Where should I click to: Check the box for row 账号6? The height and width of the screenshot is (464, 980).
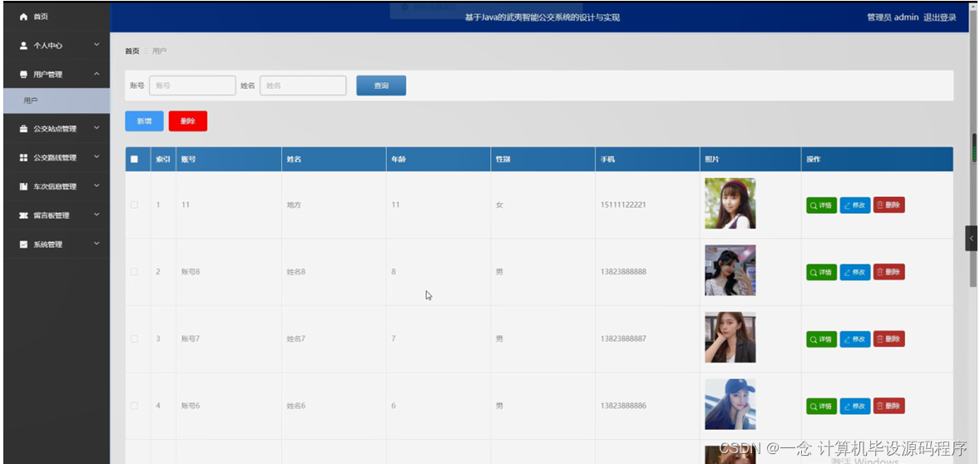[135, 405]
